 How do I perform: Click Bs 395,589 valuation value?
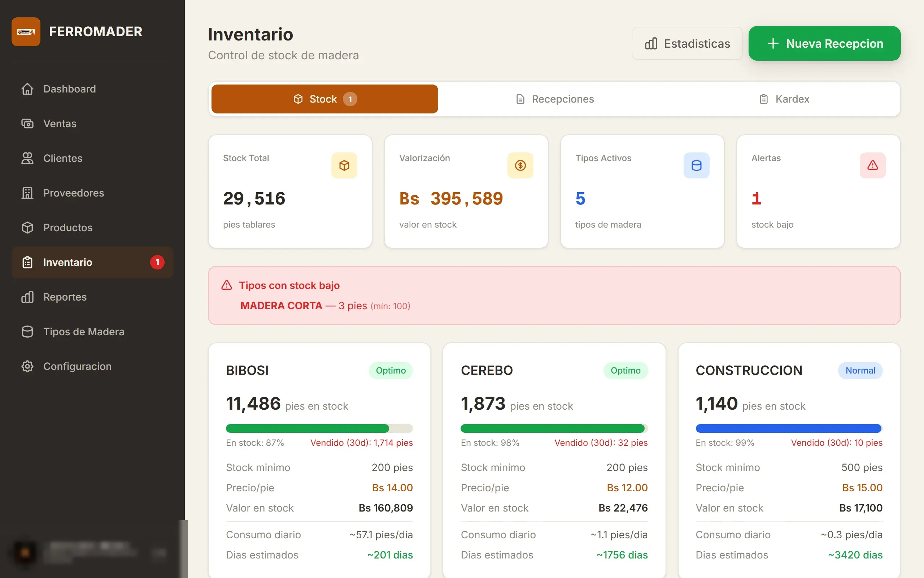coord(451,198)
